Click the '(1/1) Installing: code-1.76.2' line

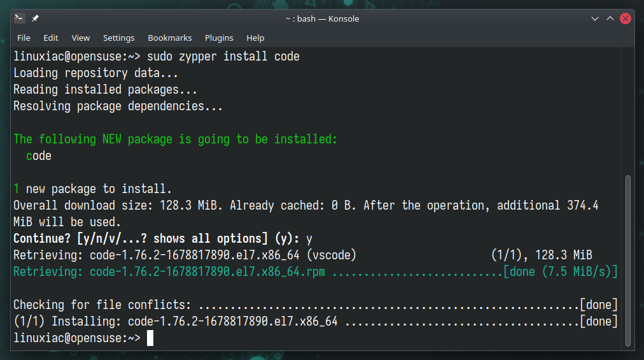point(316,321)
